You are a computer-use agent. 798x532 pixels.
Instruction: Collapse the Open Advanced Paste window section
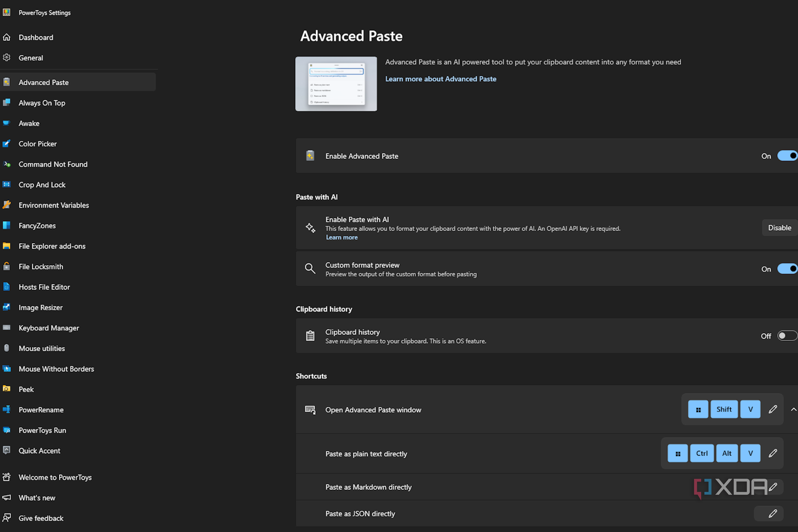click(793, 410)
